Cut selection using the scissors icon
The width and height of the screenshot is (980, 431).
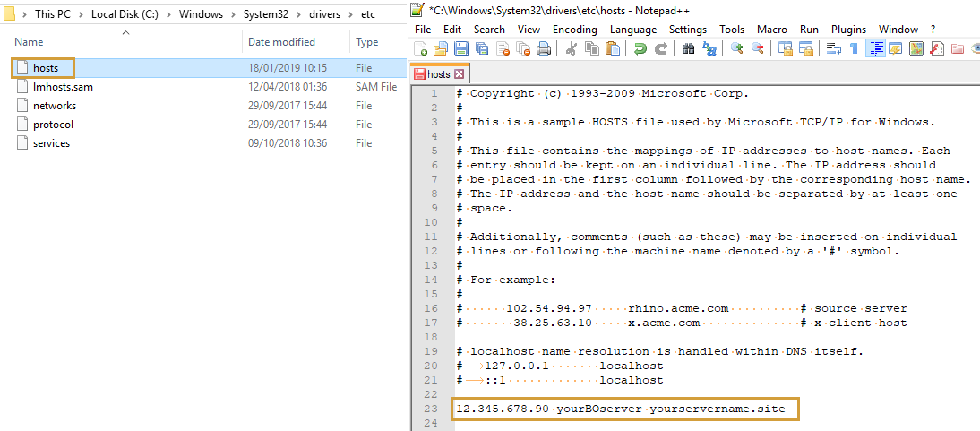point(571,49)
